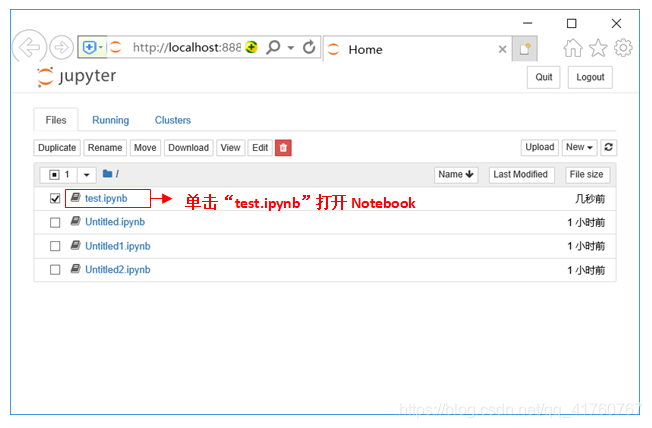Viewport: 652px width, 428px height.
Task: Click the address bar search magnifier icon
Action: click(273, 47)
